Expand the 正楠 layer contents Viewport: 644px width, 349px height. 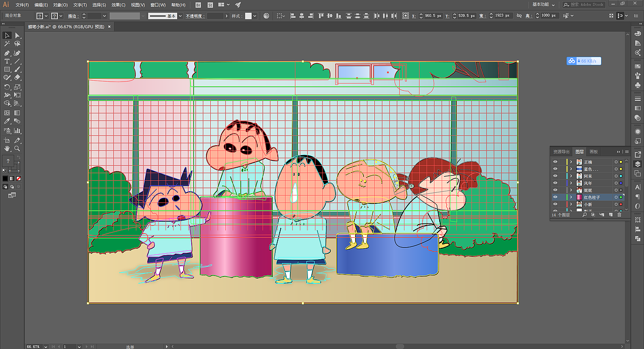point(571,162)
